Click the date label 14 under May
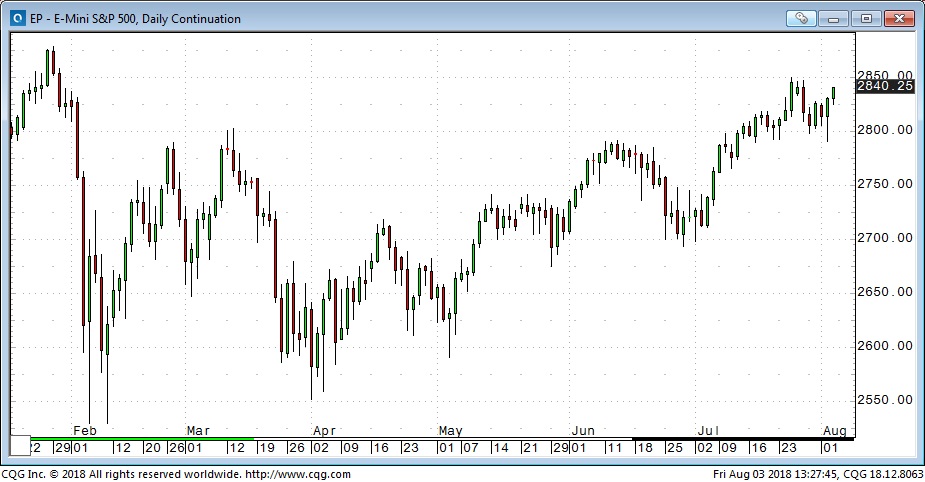This screenshot has width=925, height=482. click(500, 448)
